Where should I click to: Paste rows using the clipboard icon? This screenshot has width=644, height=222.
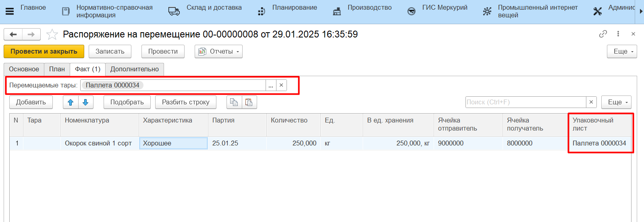pos(249,102)
